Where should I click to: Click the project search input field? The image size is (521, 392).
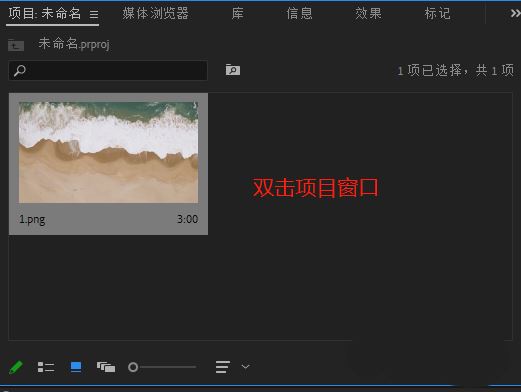pyautogui.click(x=108, y=70)
